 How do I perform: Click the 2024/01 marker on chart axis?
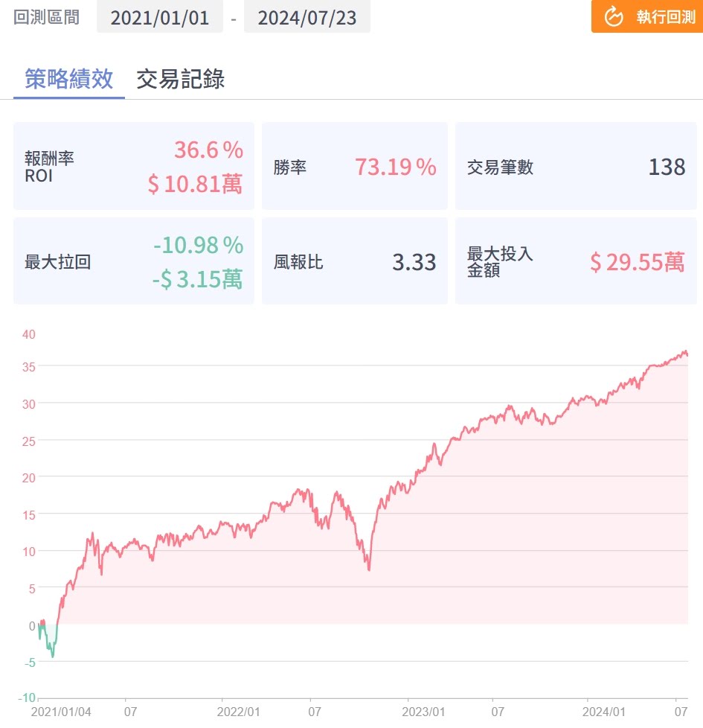click(x=604, y=712)
